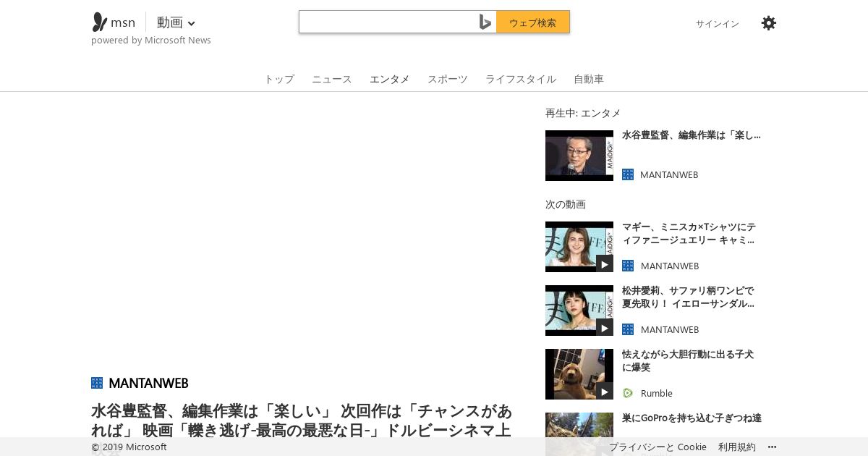Click the MANTANWEB publisher name above article
Image resolution: width=868 pixels, height=456 pixels.
pos(148,383)
